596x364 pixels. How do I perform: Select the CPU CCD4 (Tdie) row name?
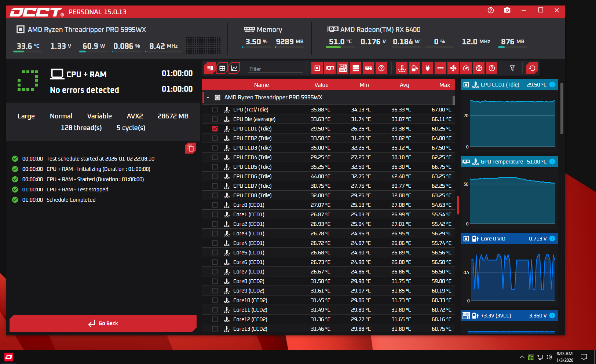252,157
